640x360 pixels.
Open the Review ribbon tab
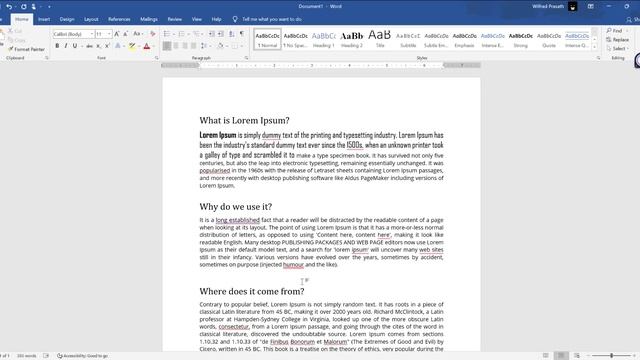[x=175, y=19]
